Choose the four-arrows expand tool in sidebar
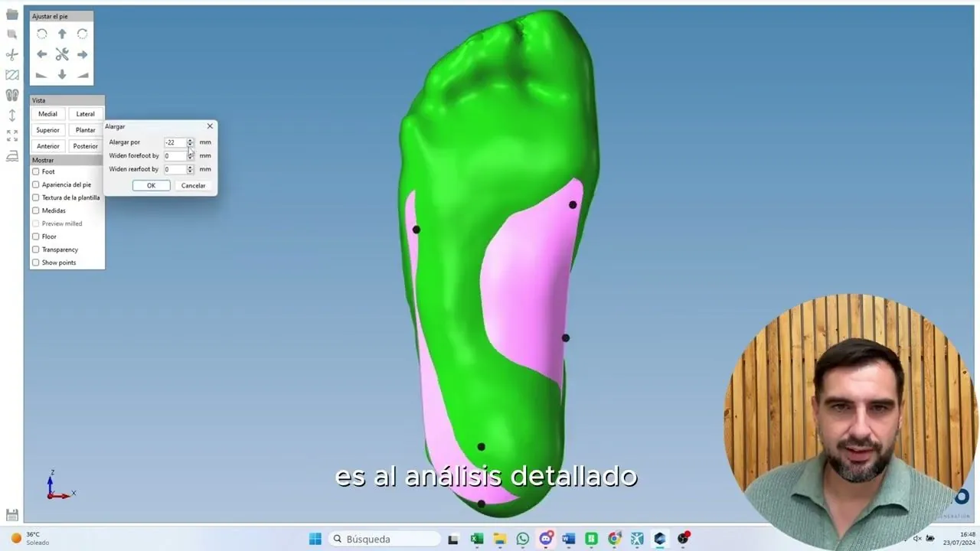The height and width of the screenshot is (551, 980). pos(12,135)
